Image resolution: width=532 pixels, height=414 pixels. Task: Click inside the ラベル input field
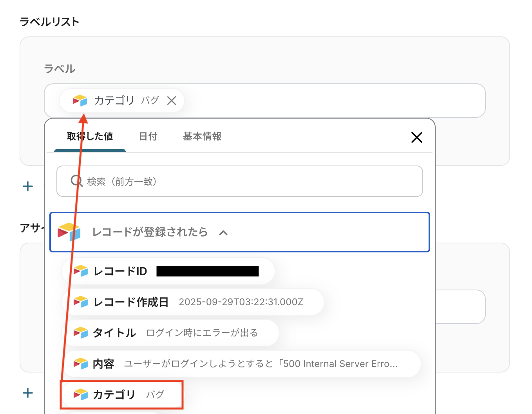coord(333,101)
